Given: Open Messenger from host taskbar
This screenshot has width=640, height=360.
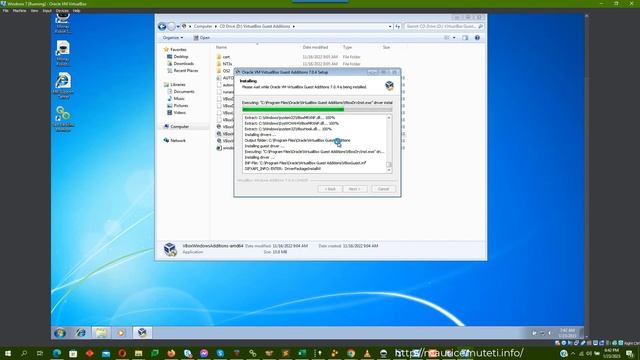Looking at the screenshot, I should point(204,353).
